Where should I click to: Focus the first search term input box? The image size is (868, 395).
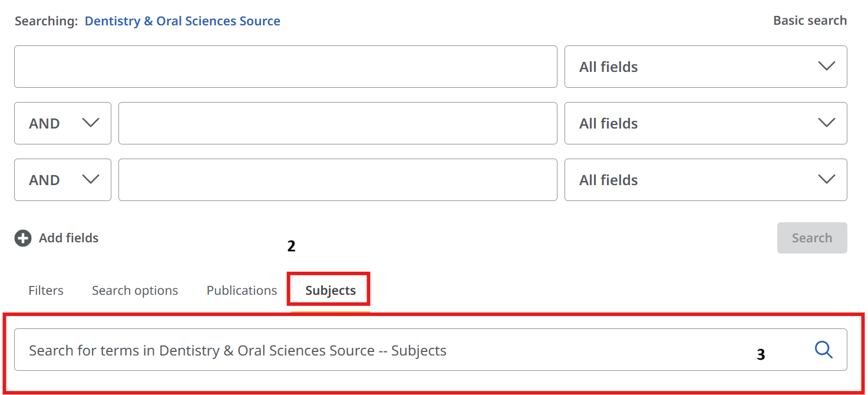click(x=285, y=67)
